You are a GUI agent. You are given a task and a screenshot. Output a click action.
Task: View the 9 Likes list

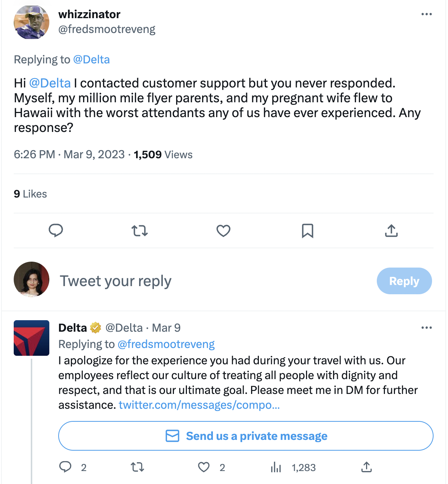pos(30,194)
